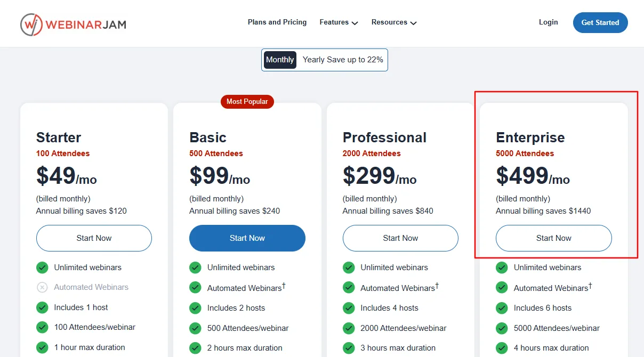This screenshot has width=644, height=357.
Task: Click the $499/mo price
Action: coord(533,176)
